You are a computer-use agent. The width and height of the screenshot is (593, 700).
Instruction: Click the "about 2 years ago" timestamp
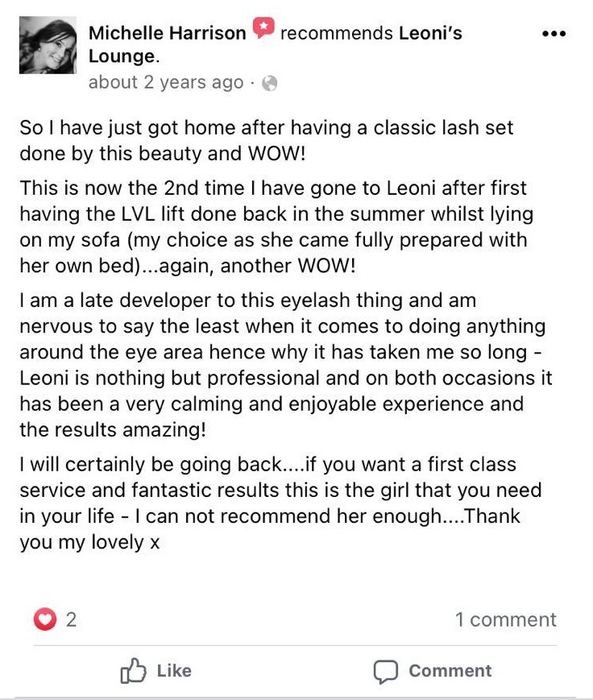tap(165, 82)
